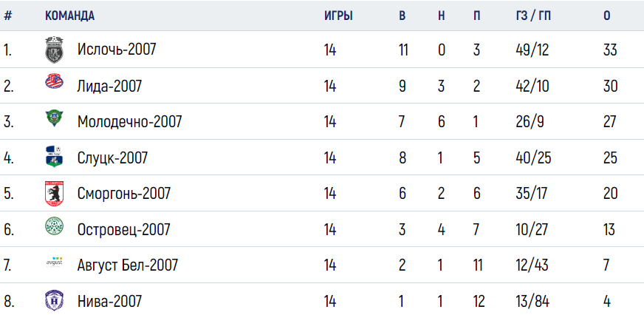644x315 pixels.
Task: Open the Август Бел-2007 avgust logo
Action: [x=54, y=262]
